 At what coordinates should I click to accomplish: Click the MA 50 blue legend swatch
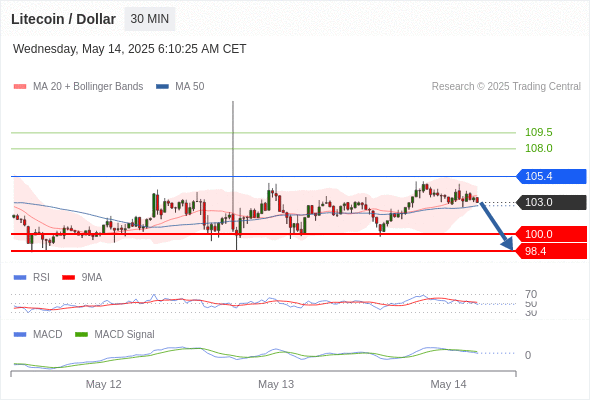163,87
